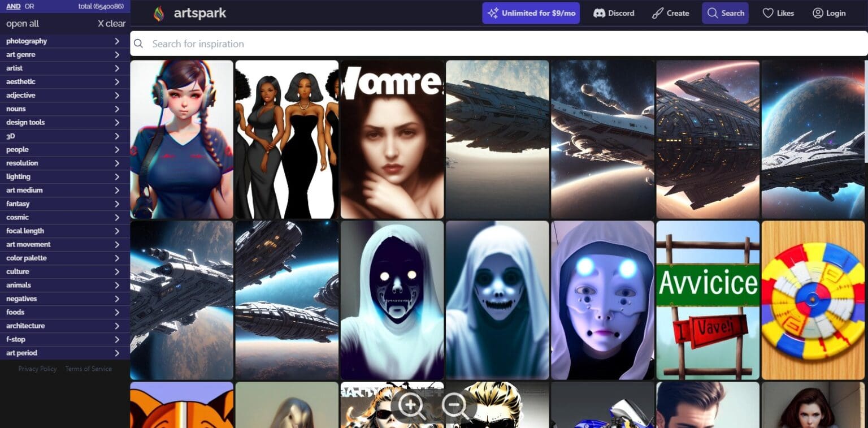The image size is (868, 428).
Task: Expand the art genre category
Action: [65, 55]
